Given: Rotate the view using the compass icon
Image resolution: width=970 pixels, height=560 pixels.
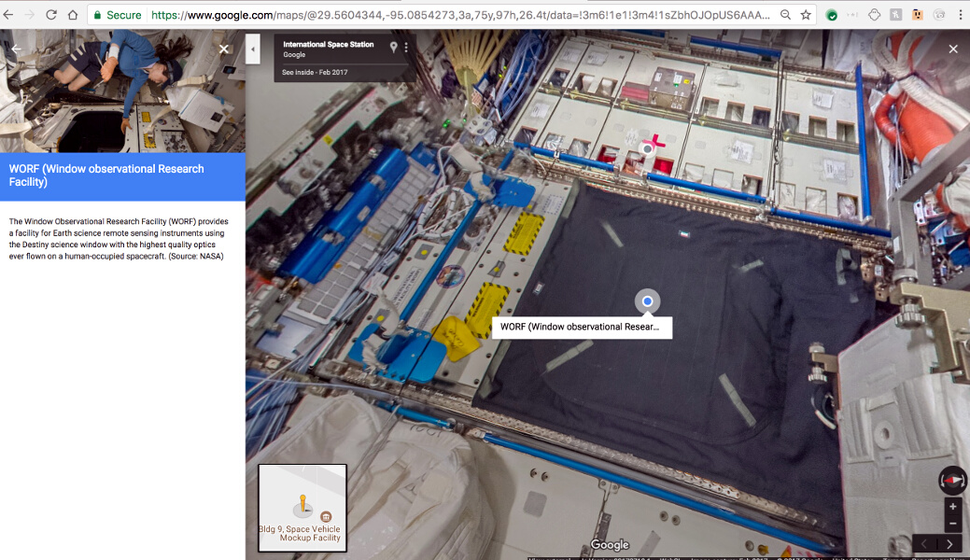Looking at the screenshot, I should pyautogui.click(x=951, y=480).
